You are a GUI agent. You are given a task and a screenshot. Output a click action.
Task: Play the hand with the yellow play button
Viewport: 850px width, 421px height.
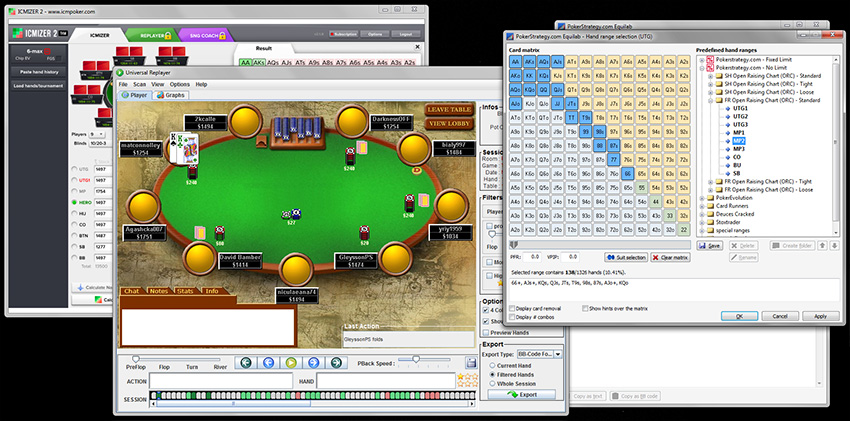[291, 362]
